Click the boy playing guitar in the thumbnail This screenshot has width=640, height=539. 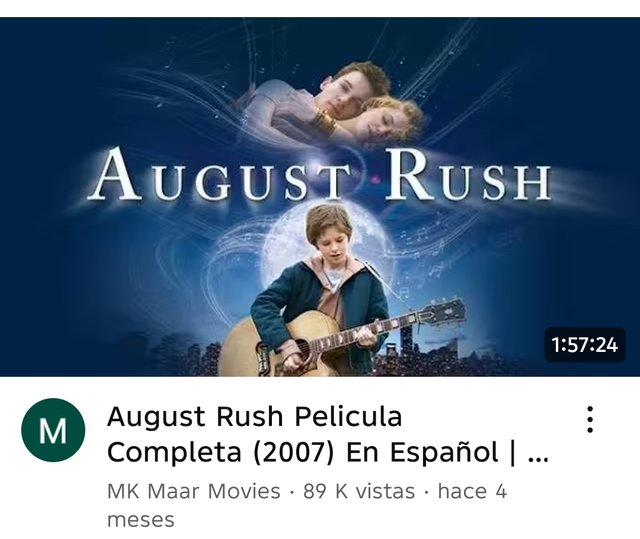314,290
